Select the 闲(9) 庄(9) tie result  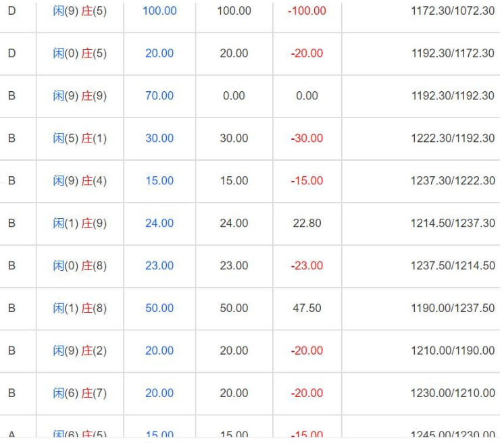[80, 96]
